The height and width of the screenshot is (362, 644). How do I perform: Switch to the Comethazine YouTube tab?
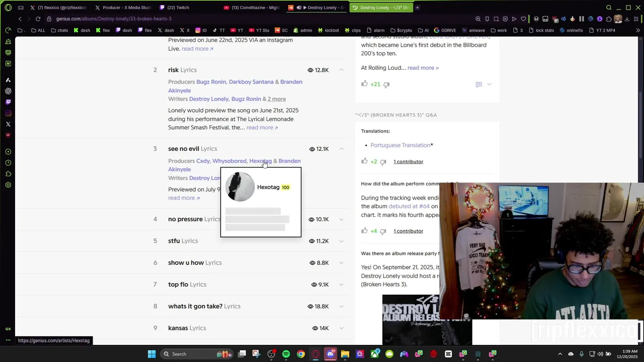[x=252, y=8]
